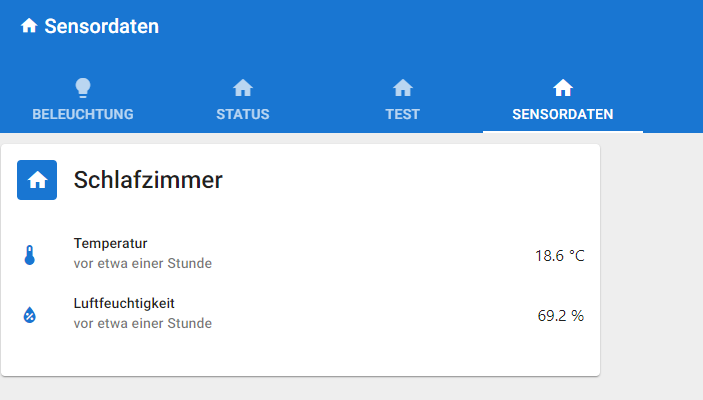Click the house icon above Test
The image size is (703, 400).
pos(402,88)
